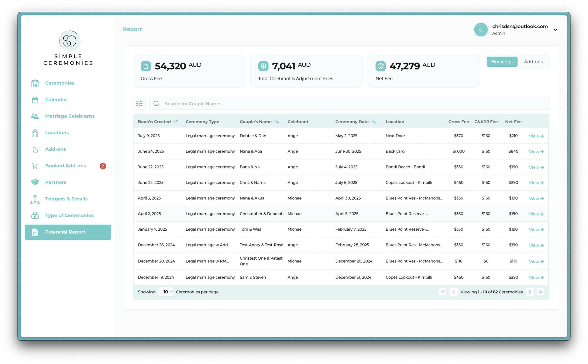Sort by Couple's Name column icon

click(277, 122)
